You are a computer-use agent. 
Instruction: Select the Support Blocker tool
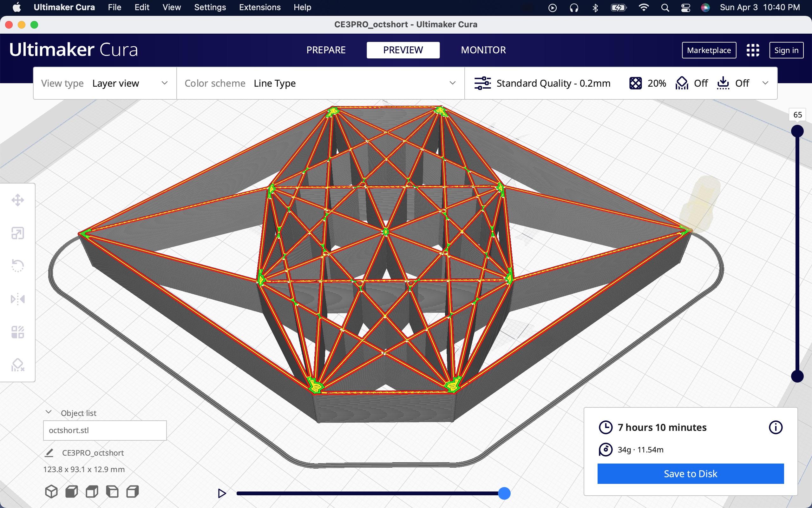(x=18, y=365)
